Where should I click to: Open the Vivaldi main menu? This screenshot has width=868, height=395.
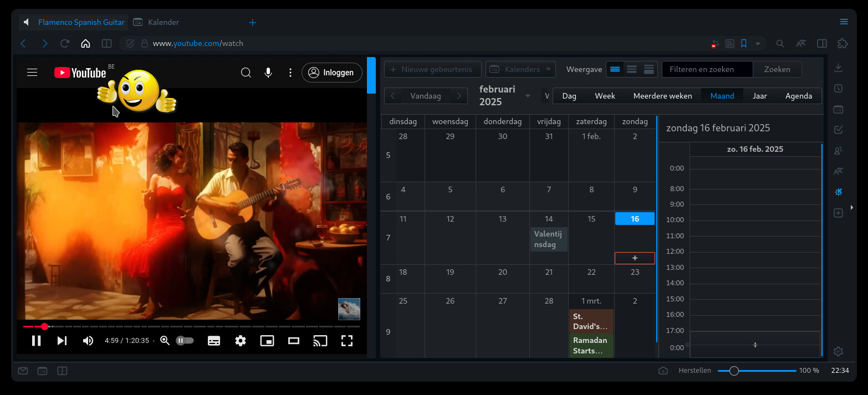coord(844,22)
